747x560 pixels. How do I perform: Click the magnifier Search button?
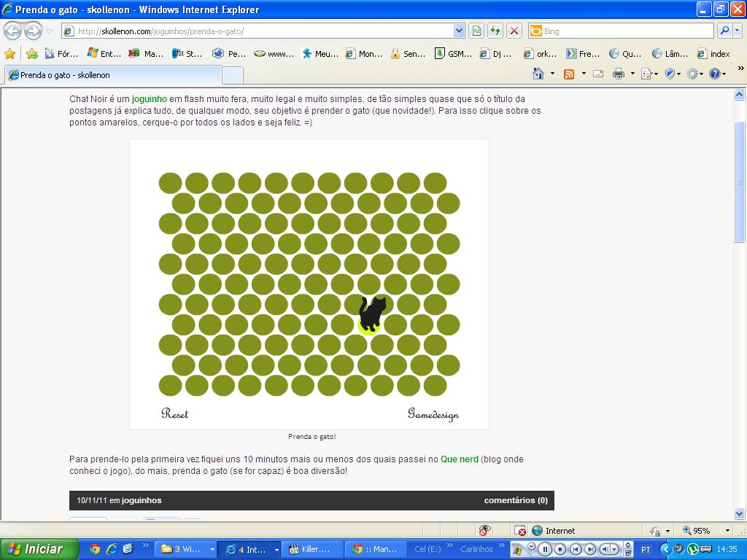click(x=724, y=31)
